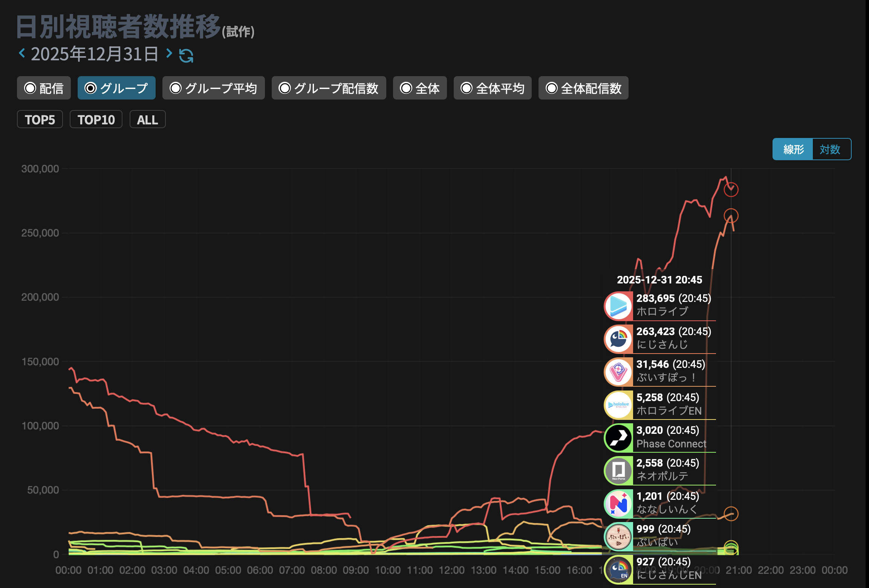Select the 全体 radio option

point(420,88)
